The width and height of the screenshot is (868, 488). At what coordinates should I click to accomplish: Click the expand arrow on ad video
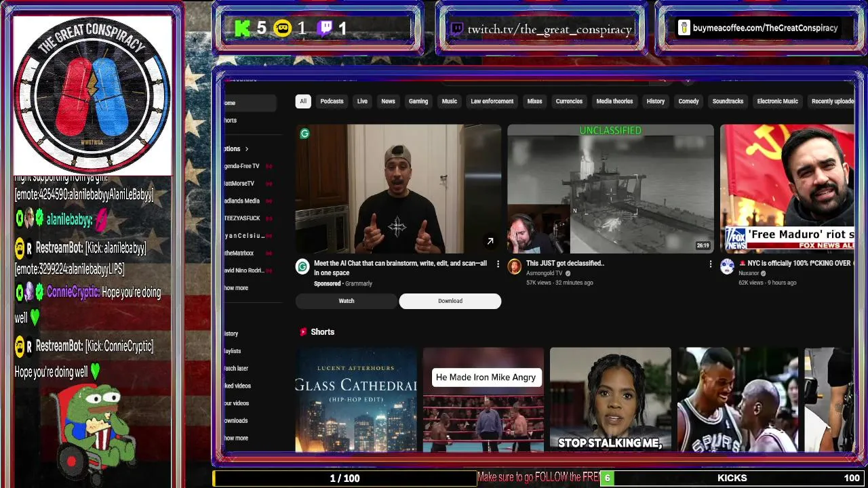click(x=490, y=241)
